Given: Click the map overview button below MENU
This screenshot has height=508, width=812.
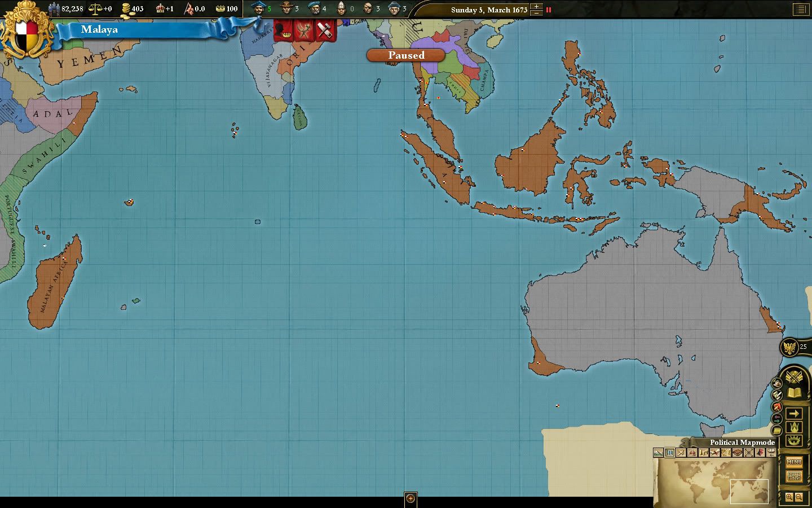Looking at the screenshot, I should (x=794, y=476).
